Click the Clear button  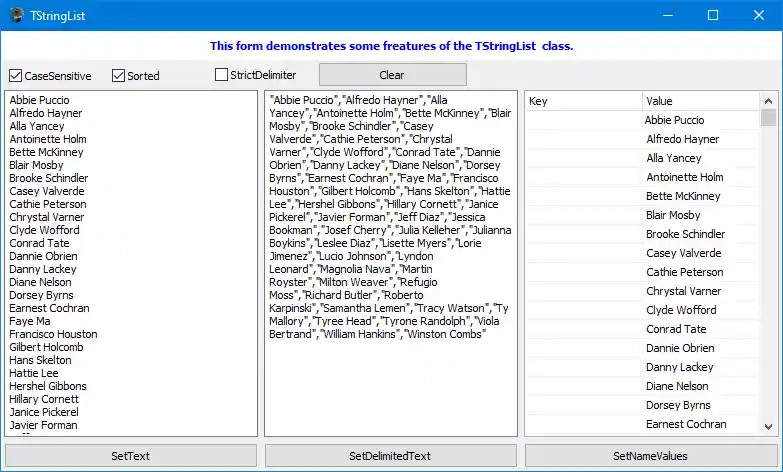(x=392, y=75)
